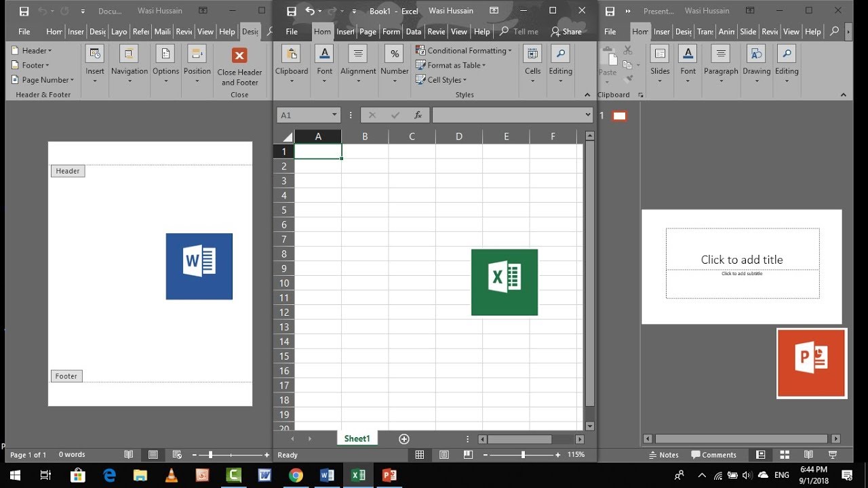Screen dimensions: 868x488
Task: Click the Select All corner in Excel
Action: [x=288, y=136]
